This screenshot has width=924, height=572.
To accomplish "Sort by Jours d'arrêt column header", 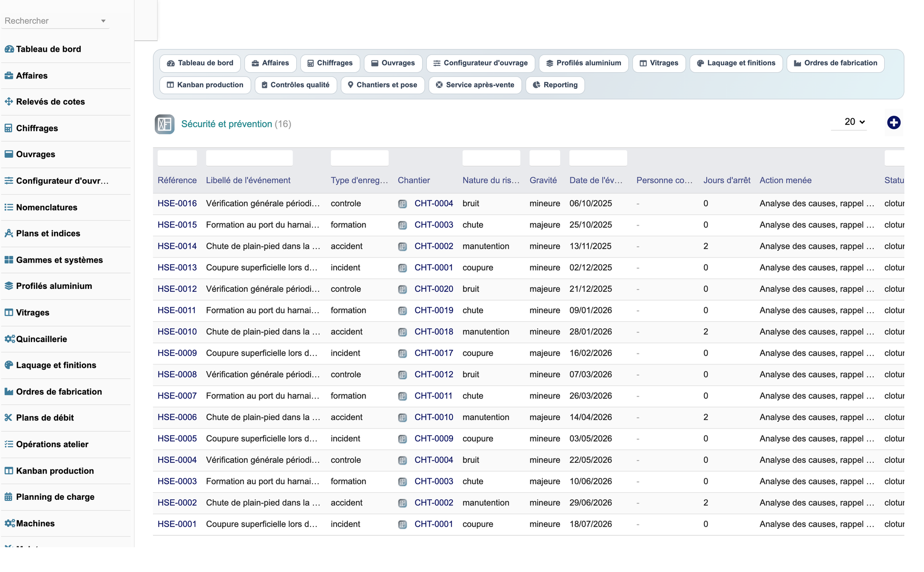I will coord(726,181).
